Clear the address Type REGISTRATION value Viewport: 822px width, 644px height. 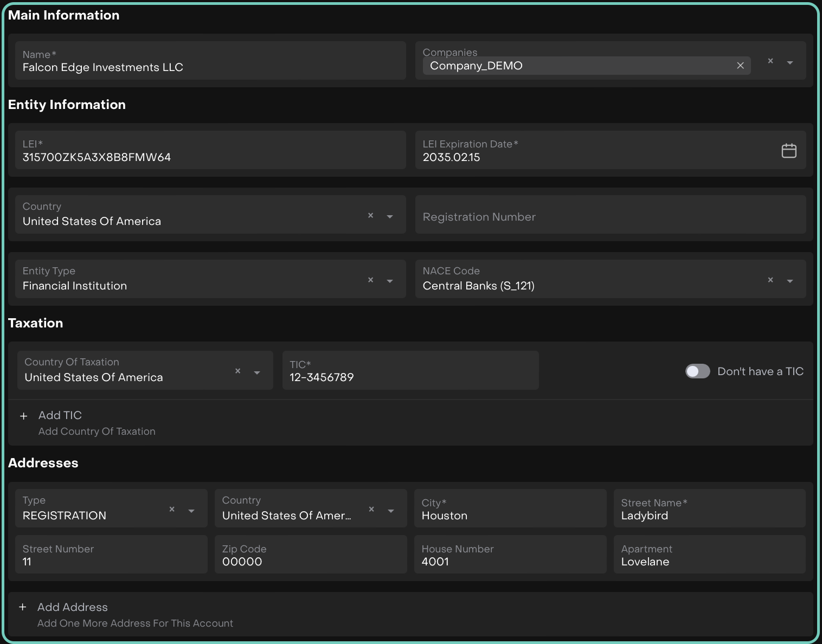coord(172,510)
